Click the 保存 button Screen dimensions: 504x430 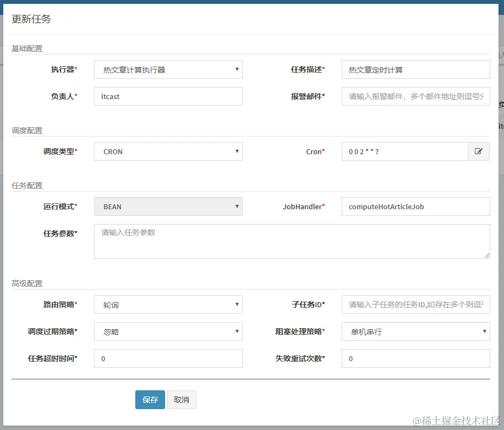point(150,400)
